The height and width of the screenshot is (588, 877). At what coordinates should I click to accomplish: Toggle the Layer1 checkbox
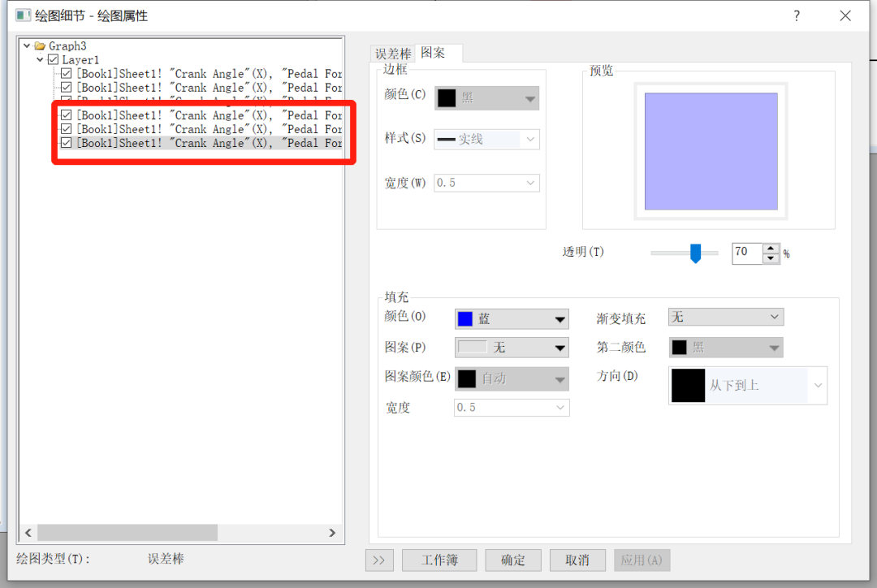point(53,59)
